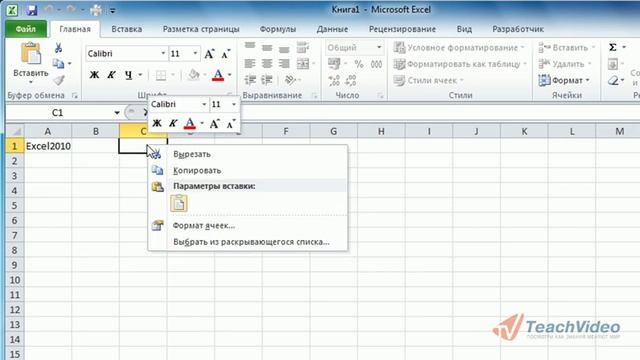Open the Разметка страницы tab
Viewport: 640px width, 360px height.
[x=201, y=29]
